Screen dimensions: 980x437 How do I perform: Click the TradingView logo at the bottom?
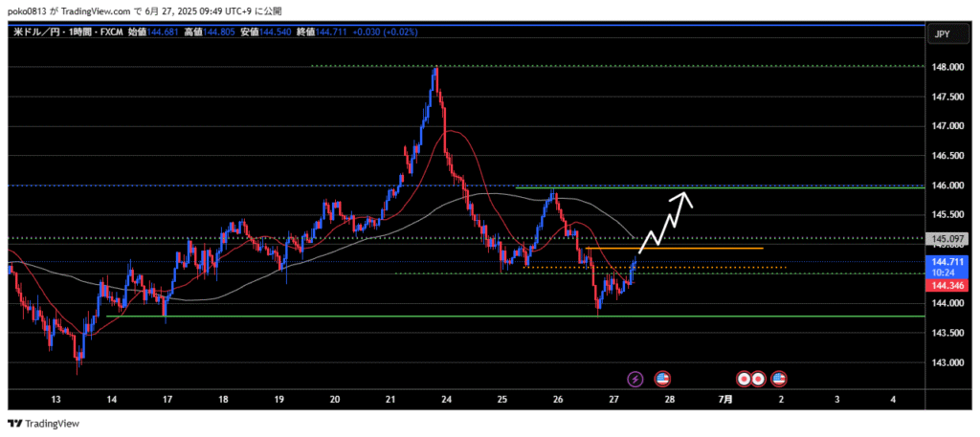[x=44, y=424]
